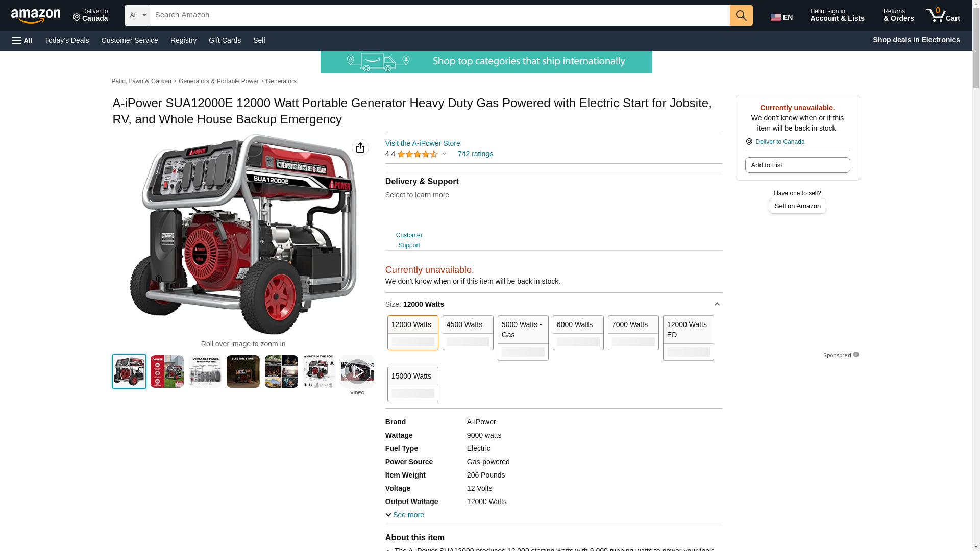
Task: Click the EN language flag icon
Action: (776, 17)
